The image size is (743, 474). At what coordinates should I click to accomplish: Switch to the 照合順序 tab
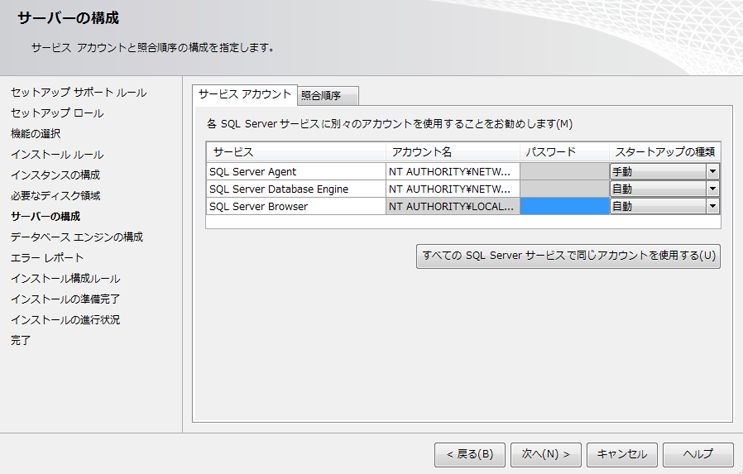click(328, 96)
